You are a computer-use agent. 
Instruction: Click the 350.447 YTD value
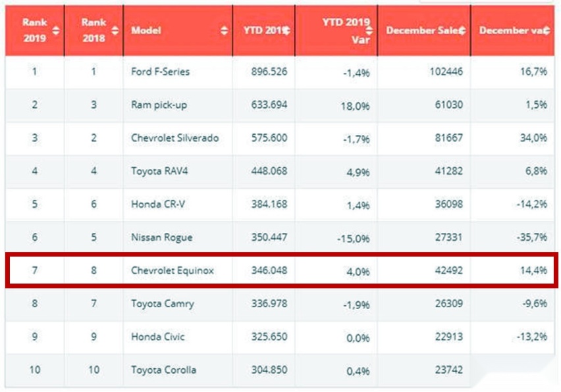click(x=269, y=237)
